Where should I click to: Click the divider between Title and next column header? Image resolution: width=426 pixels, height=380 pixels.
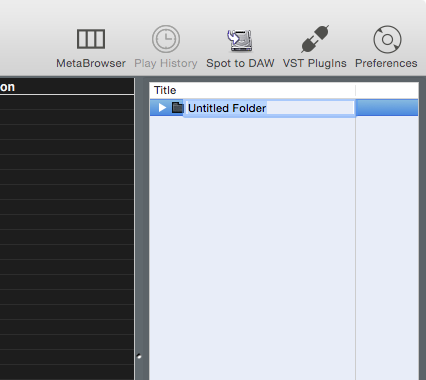pos(355,90)
